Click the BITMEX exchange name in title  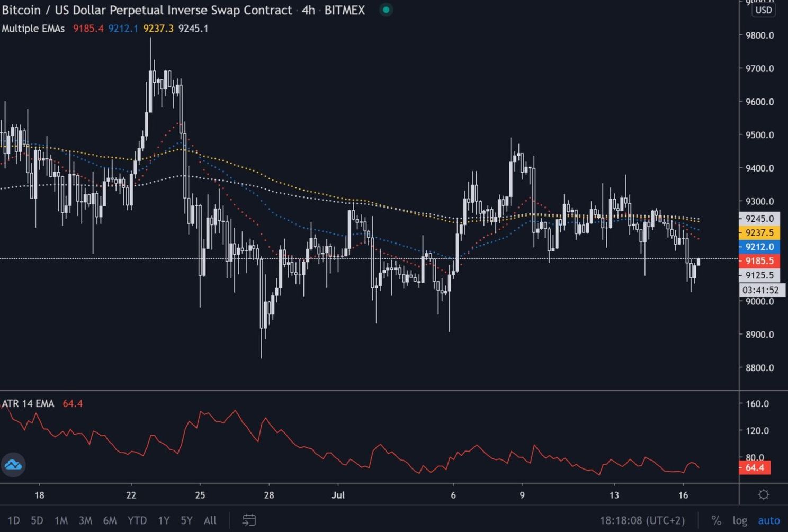tap(344, 10)
